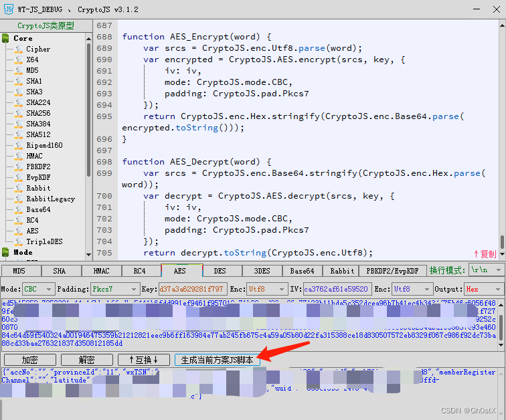Click the Base64 tree item icon
Screen dimensions: 506x420
(x=19, y=209)
